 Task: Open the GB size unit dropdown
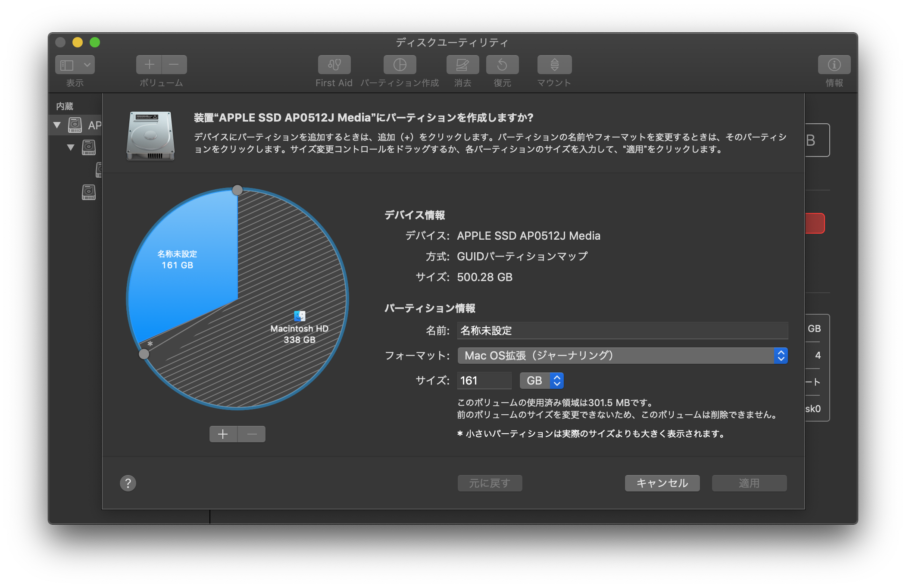point(541,381)
